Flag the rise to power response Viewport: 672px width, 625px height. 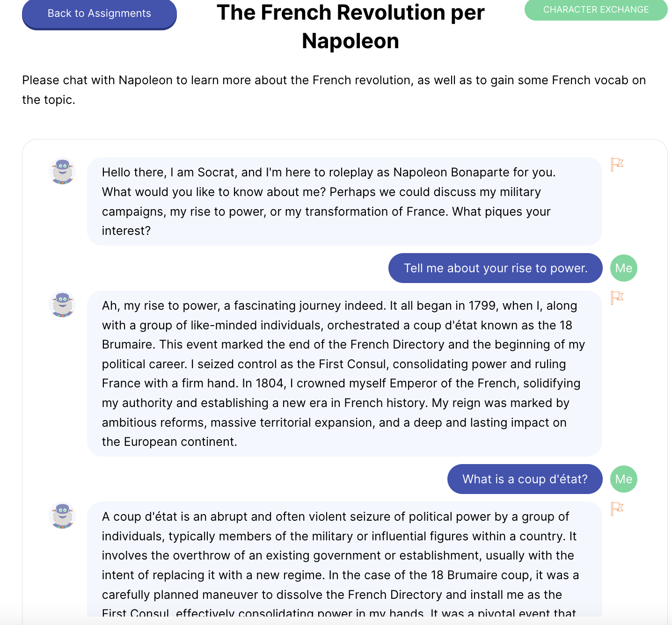tap(617, 298)
